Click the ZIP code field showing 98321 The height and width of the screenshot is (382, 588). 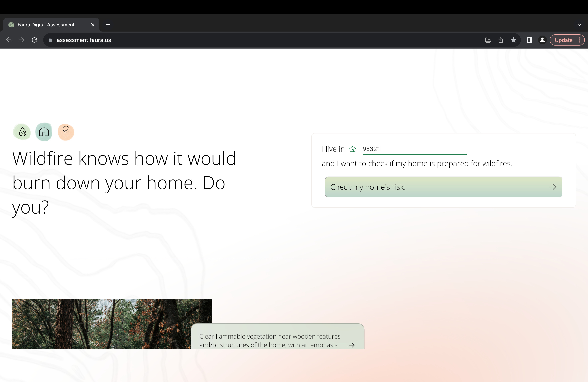pos(414,149)
